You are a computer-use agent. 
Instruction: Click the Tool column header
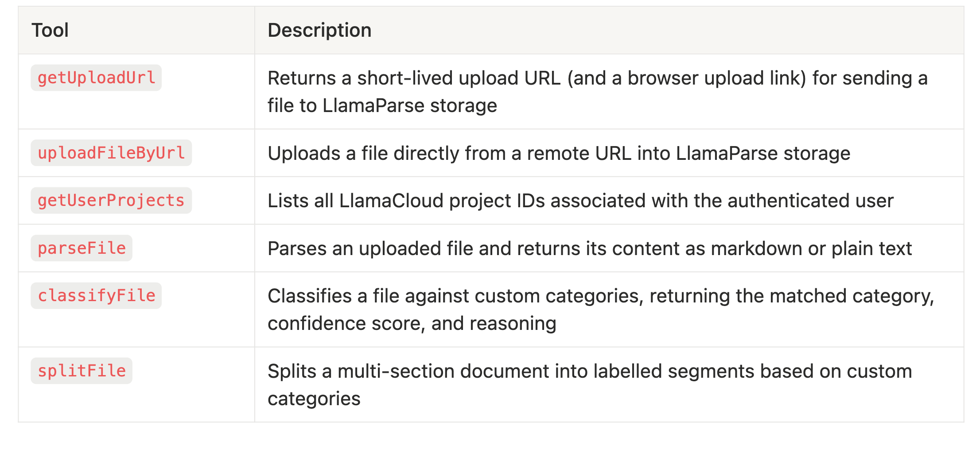[x=50, y=30]
